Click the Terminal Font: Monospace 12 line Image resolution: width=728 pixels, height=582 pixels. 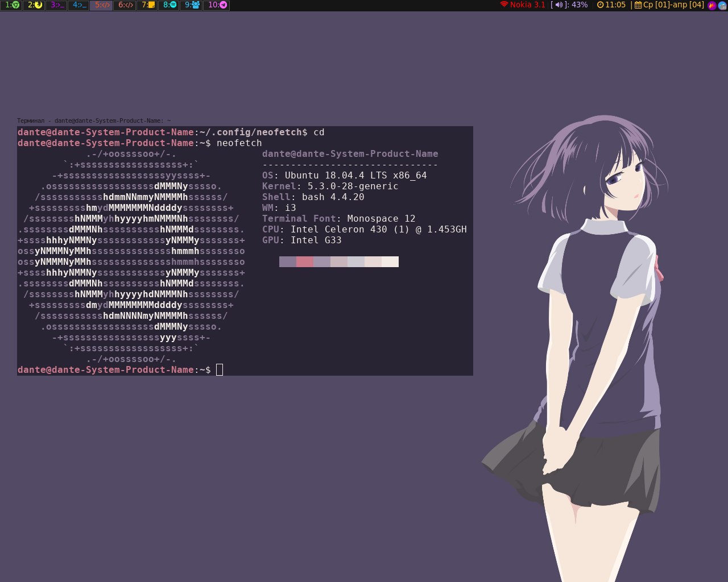(339, 218)
